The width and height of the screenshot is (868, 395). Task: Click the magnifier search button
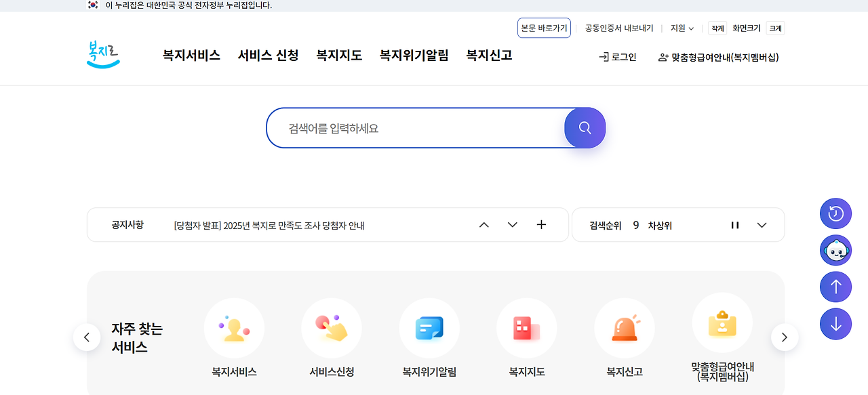(x=585, y=127)
